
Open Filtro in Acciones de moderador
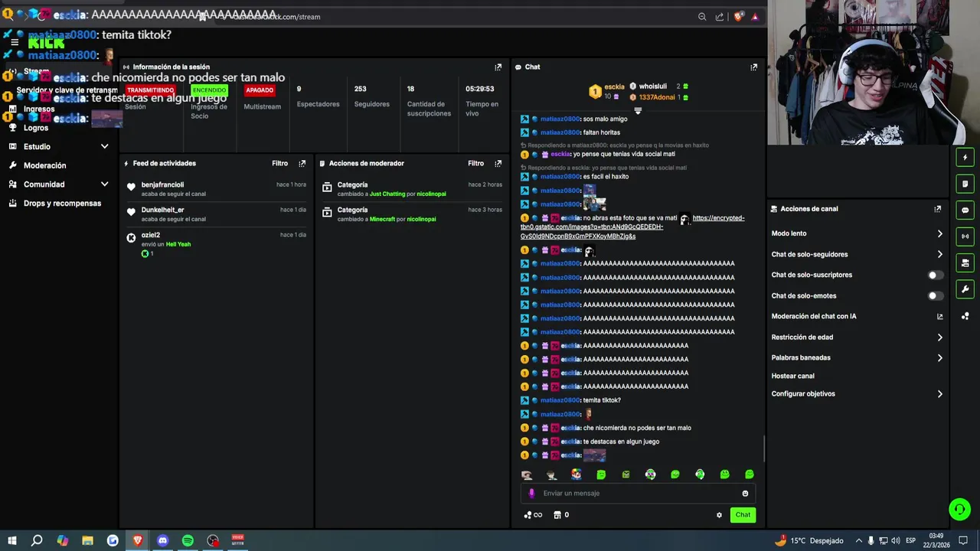pos(475,164)
